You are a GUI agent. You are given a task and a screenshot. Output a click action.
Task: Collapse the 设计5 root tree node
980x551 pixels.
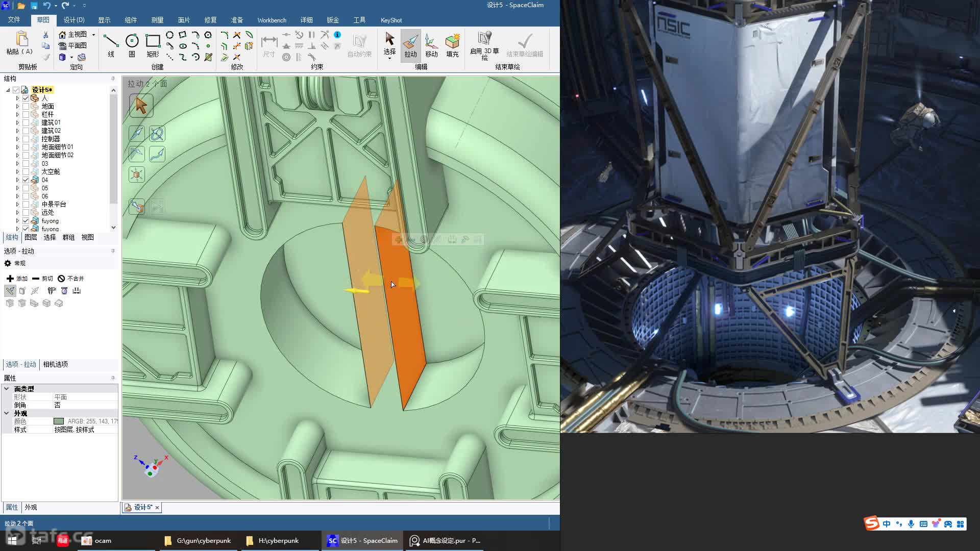[x=8, y=90]
